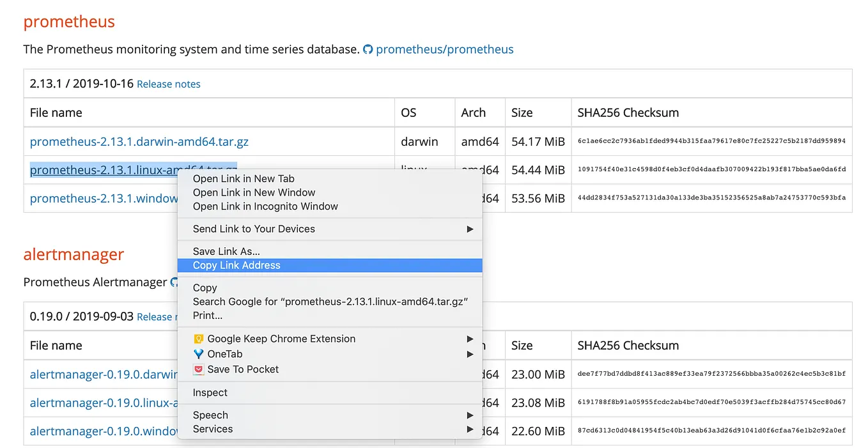
Task: Click the SHA256 checksum for prometheus darwin build
Action: coord(711,141)
